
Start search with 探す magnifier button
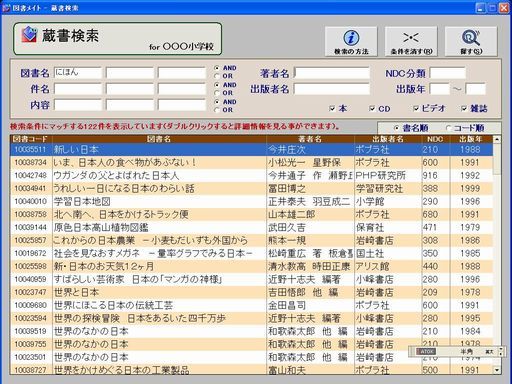471,42
